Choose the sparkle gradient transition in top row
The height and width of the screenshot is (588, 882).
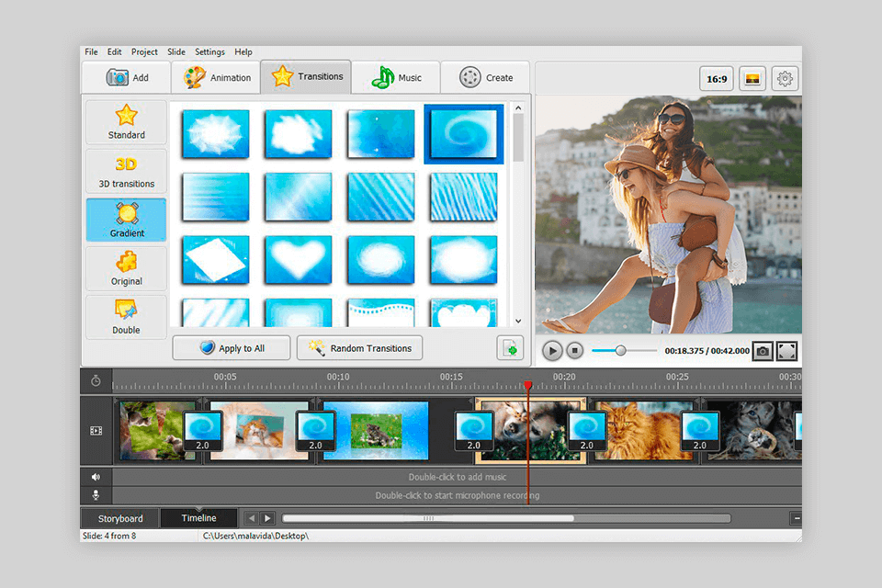coord(380,134)
